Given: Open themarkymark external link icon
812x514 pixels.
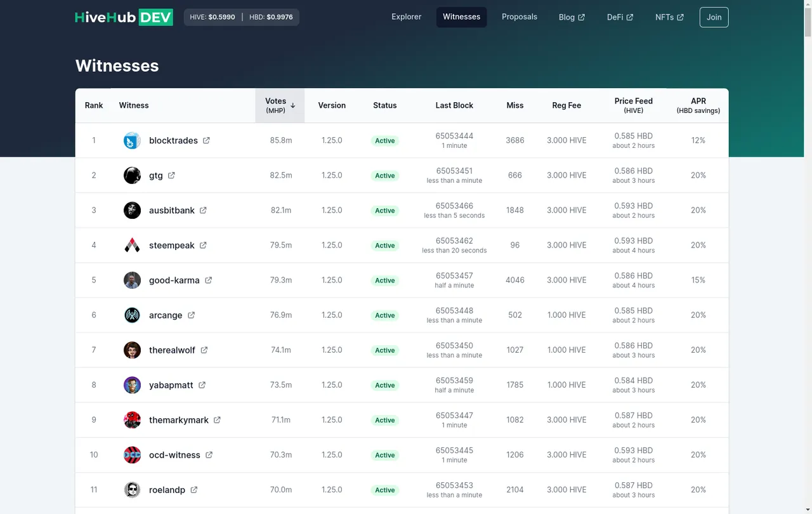Looking at the screenshot, I should [x=217, y=419].
